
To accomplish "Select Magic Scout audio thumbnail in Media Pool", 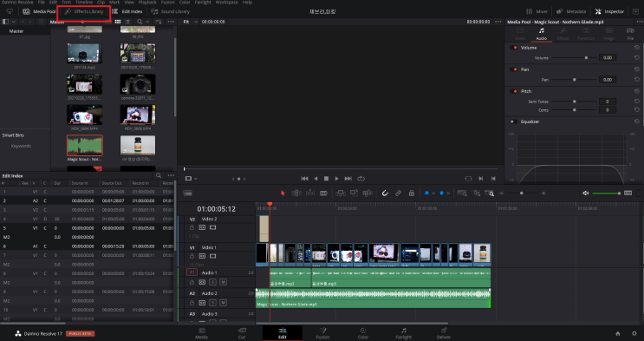I will [x=85, y=145].
